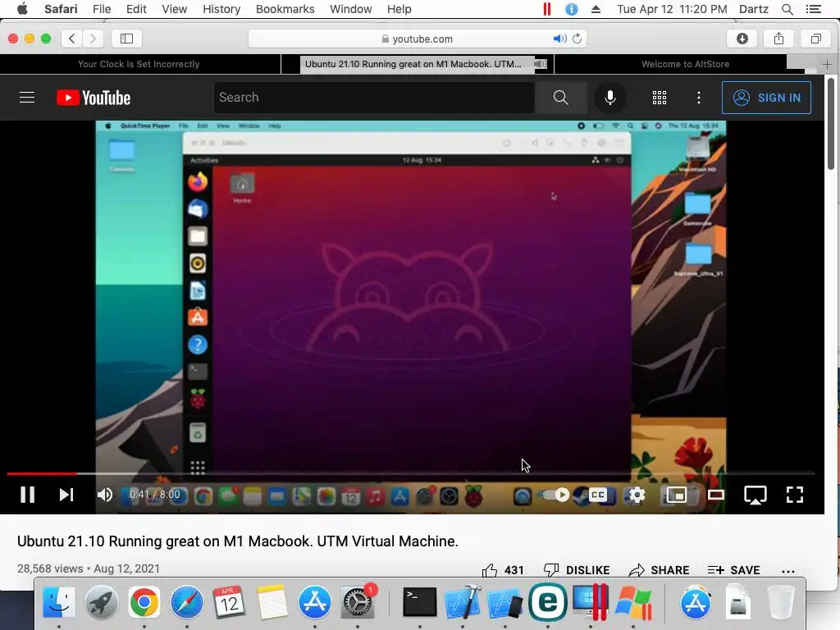The width and height of the screenshot is (840, 630).
Task: Switch to 'Welcome to AltStore' tab
Action: [685, 64]
